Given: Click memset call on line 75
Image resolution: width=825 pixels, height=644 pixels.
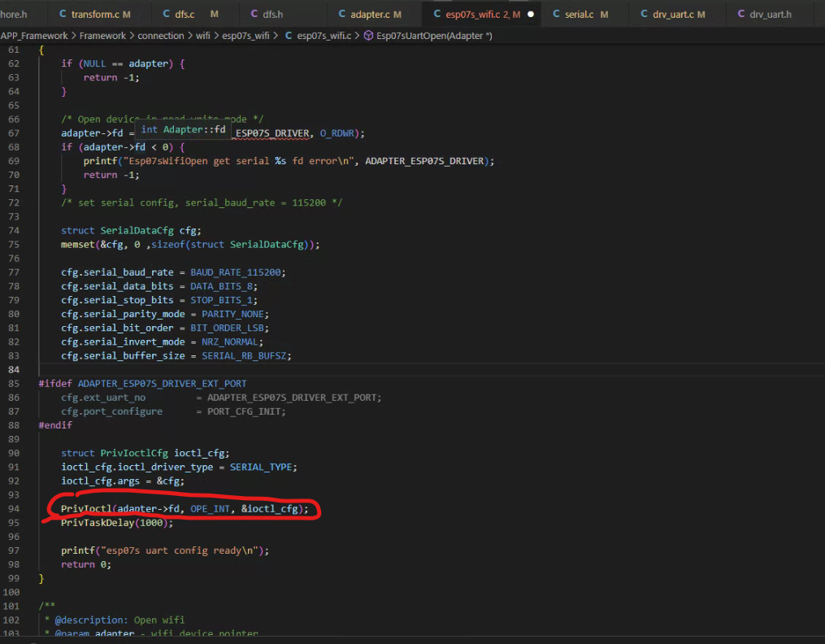Looking at the screenshot, I should (x=190, y=244).
